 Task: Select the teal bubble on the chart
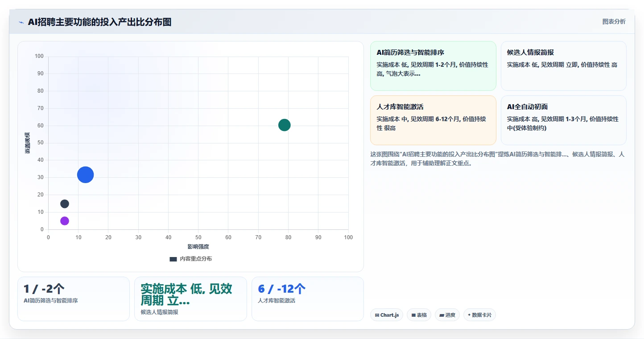click(285, 125)
